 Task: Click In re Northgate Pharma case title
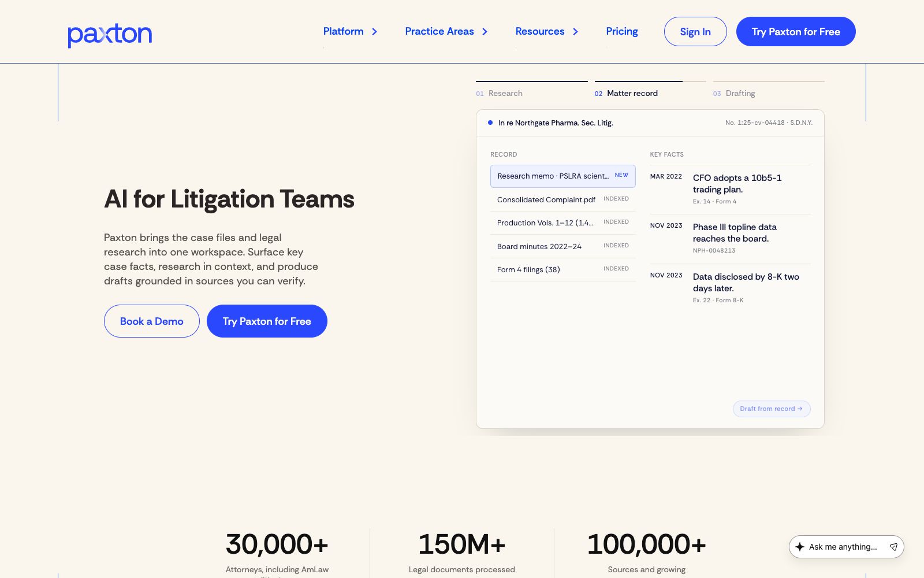coord(556,123)
